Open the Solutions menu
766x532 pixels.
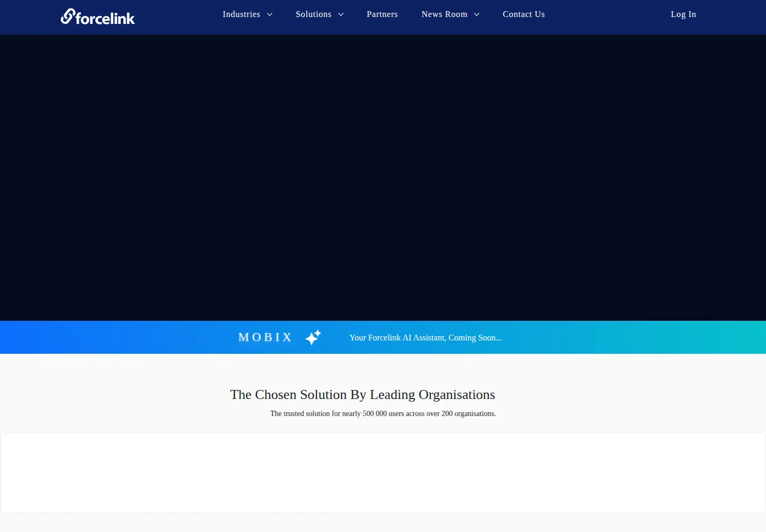click(313, 14)
